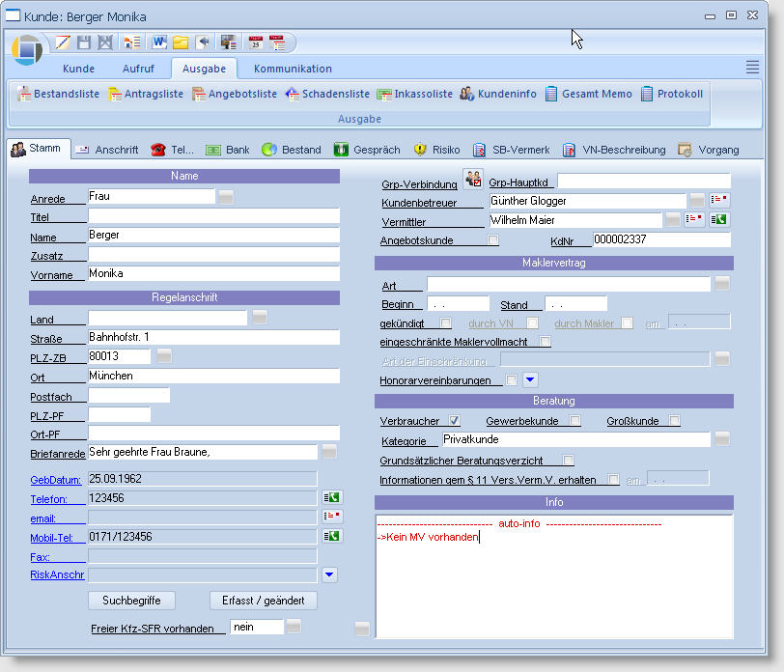Click the phone icon beside Vermittler field
The width and height of the screenshot is (784, 672).
719,220
